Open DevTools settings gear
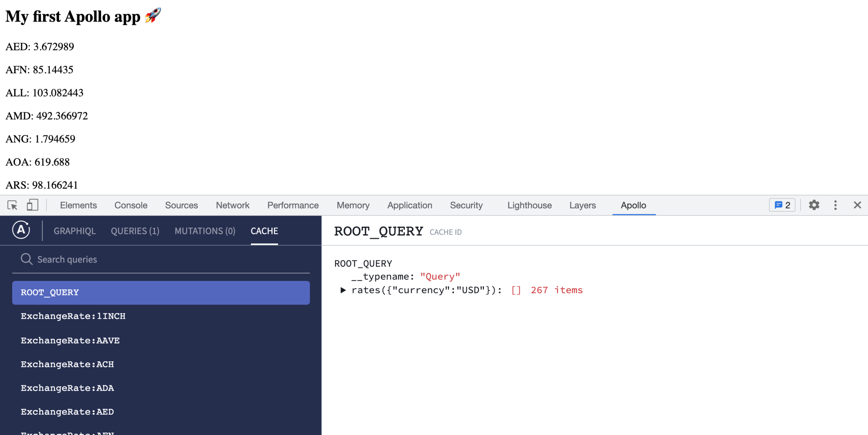Screen dimensions: 868x435 coord(814,205)
